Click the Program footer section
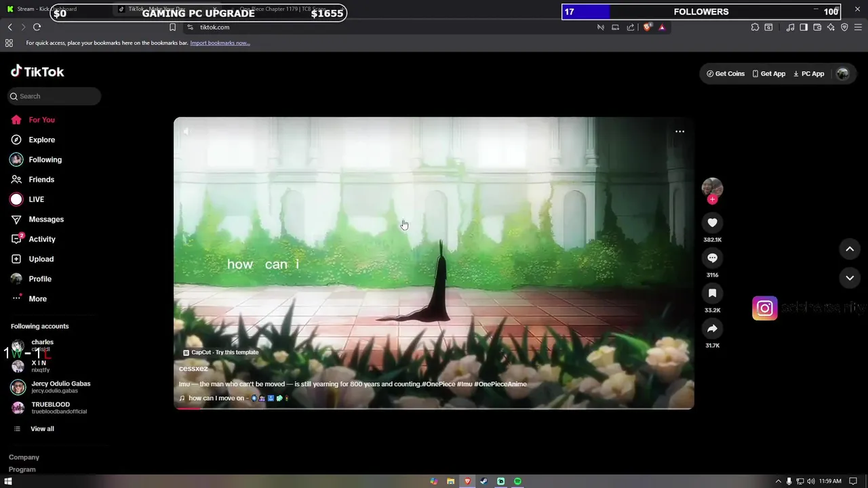The image size is (868, 488). (22, 470)
